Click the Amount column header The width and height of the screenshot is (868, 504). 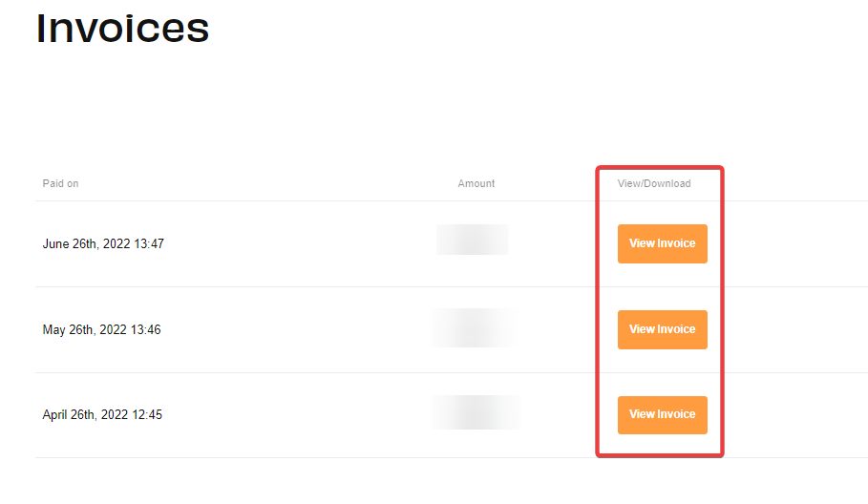click(476, 183)
